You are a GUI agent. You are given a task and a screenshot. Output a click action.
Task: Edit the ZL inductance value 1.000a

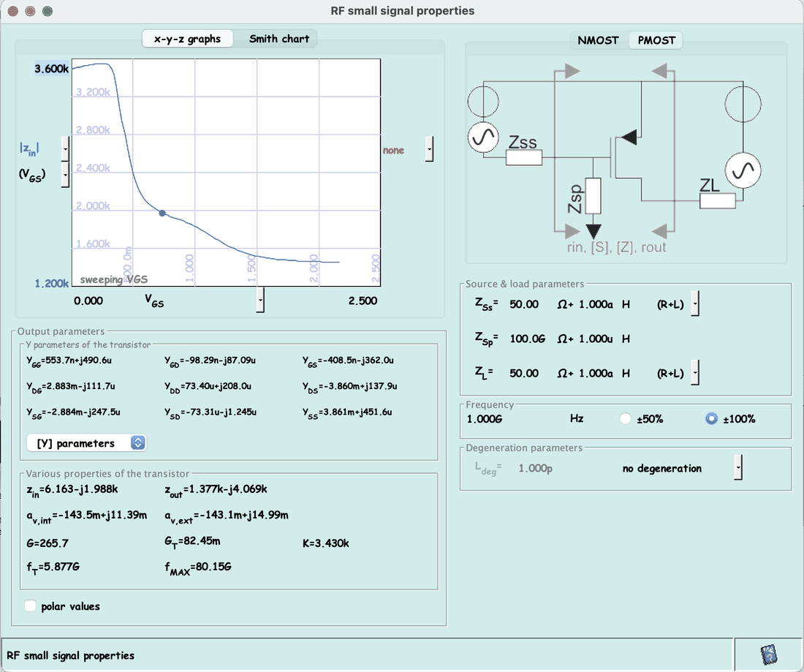(x=596, y=373)
